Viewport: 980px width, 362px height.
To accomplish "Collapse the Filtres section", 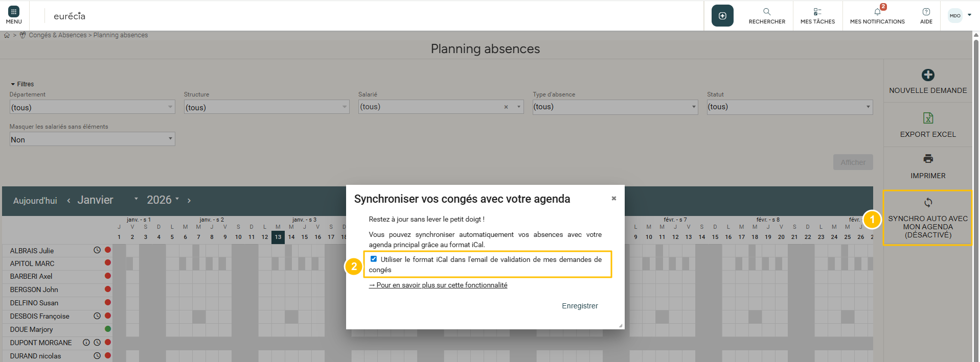I will click(13, 84).
